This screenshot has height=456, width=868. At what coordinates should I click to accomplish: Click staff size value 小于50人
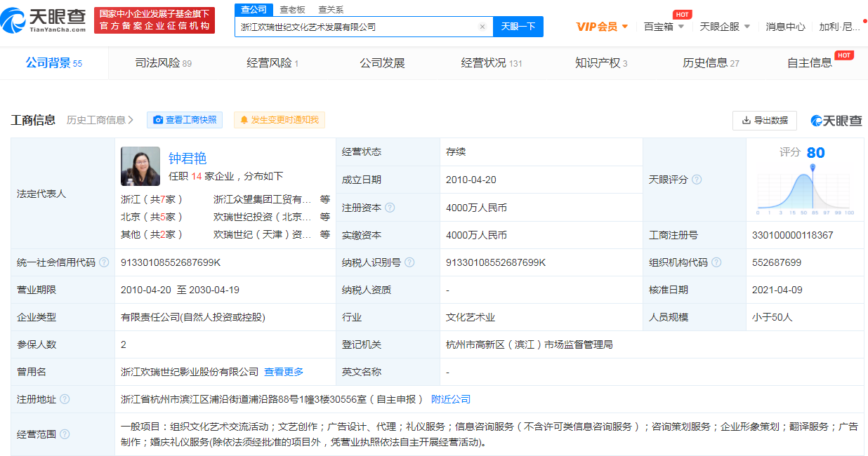[x=772, y=317]
